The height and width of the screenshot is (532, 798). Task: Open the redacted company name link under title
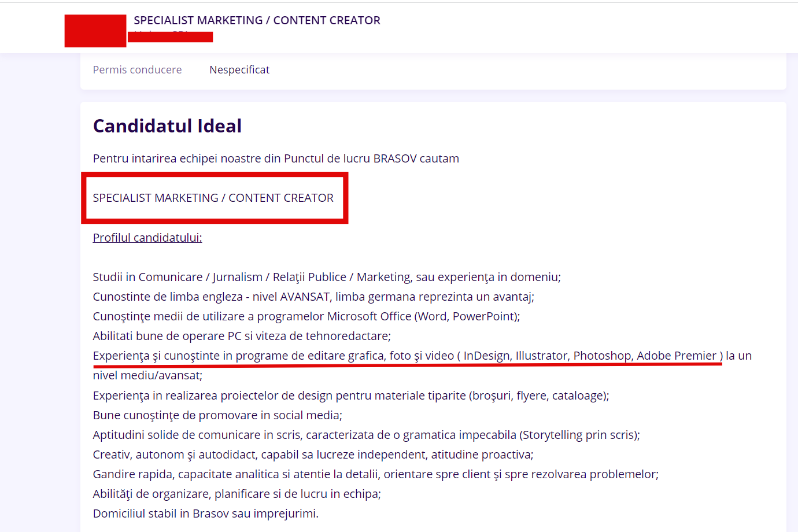pyautogui.click(x=170, y=37)
